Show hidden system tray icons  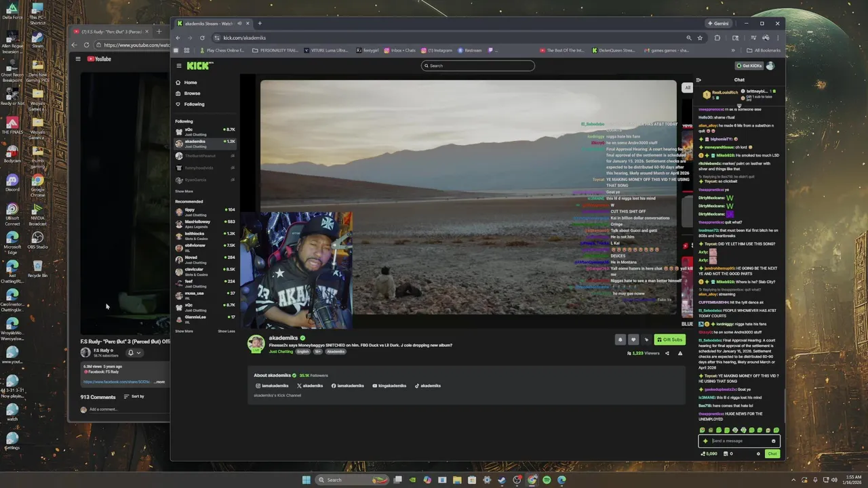click(x=794, y=480)
